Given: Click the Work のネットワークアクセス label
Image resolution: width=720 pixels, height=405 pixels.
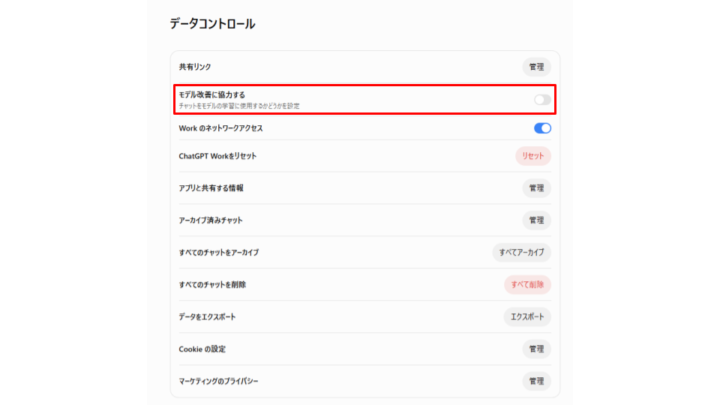Looking at the screenshot, I should (220, 128).
